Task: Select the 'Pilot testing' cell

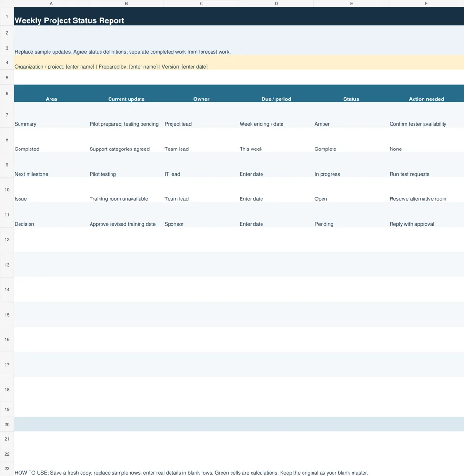Action: pos(126,165)
